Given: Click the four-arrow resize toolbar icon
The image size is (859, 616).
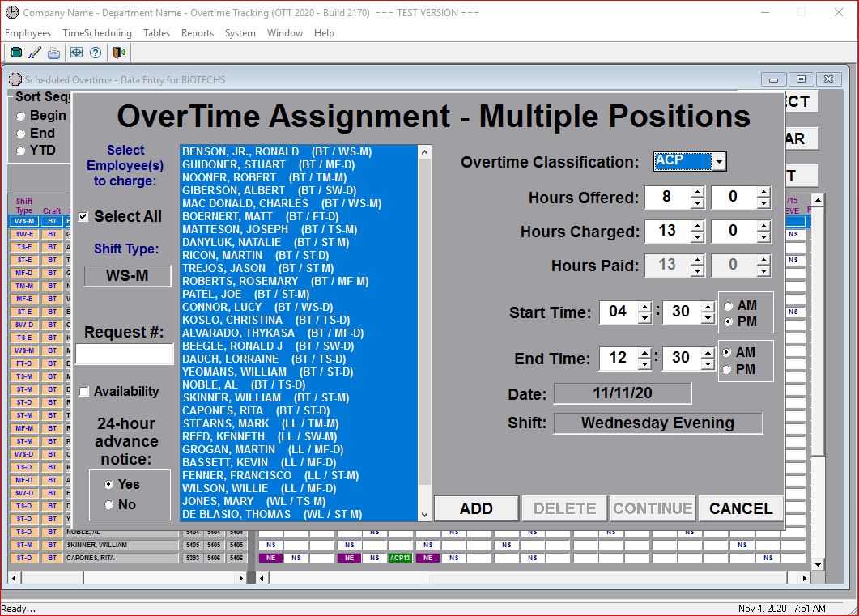Looking at the screenshot, I should [76, 53].
